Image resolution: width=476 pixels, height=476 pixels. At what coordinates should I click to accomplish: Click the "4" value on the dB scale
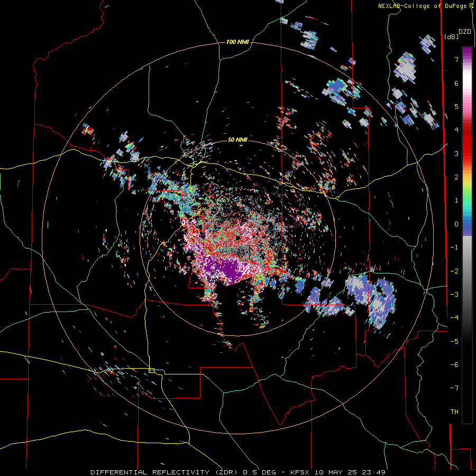(x=456, y=130)
